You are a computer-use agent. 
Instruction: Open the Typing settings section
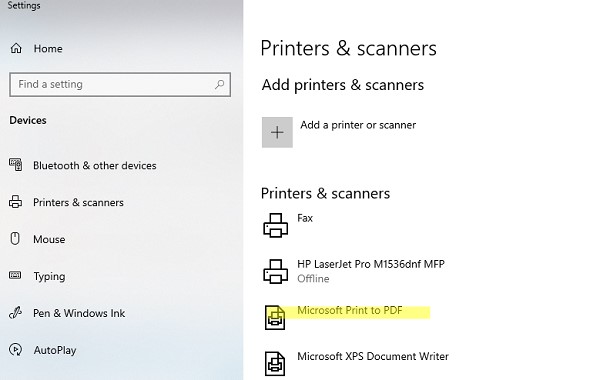(x=49, y=276)
